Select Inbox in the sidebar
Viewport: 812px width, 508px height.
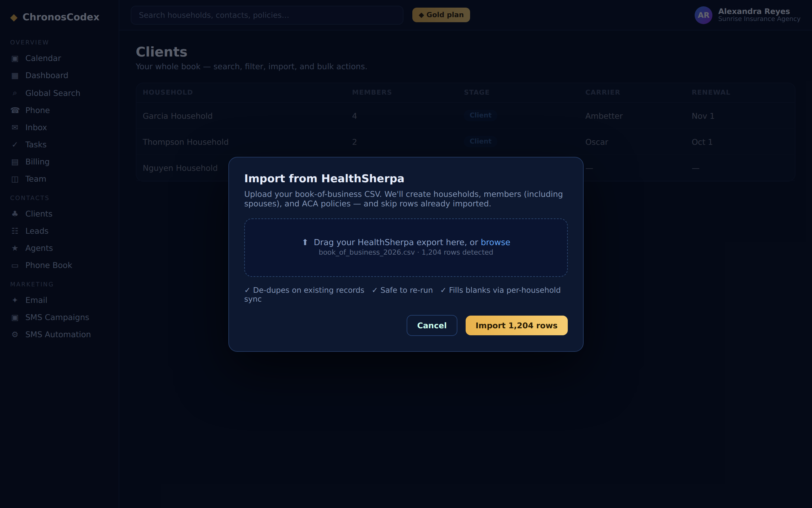(36, 127)
